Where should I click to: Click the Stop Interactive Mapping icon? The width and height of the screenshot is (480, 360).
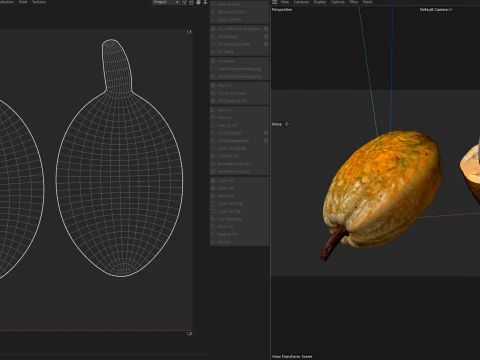pos(213,77)
